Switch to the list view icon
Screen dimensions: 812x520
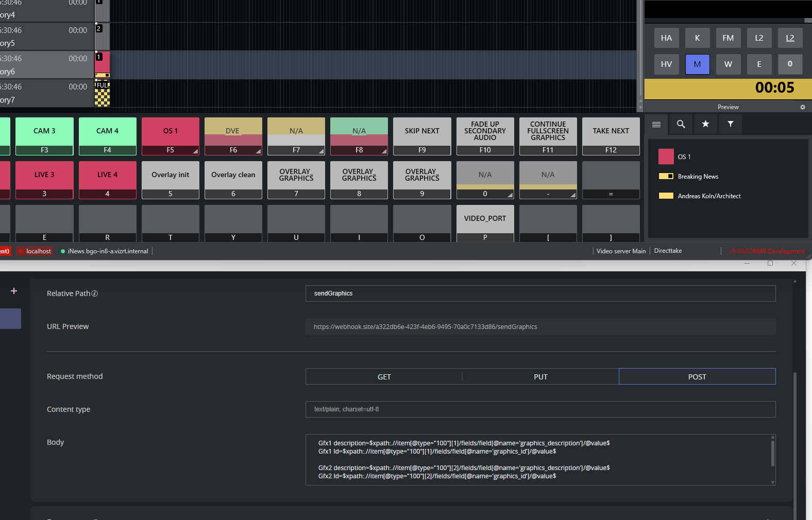click(x=656, y=124)
